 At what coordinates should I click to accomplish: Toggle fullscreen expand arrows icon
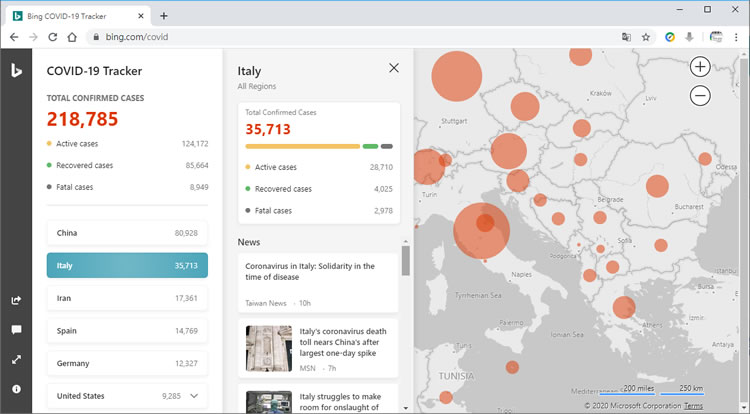pyautogui.click(x=16, y=360)
